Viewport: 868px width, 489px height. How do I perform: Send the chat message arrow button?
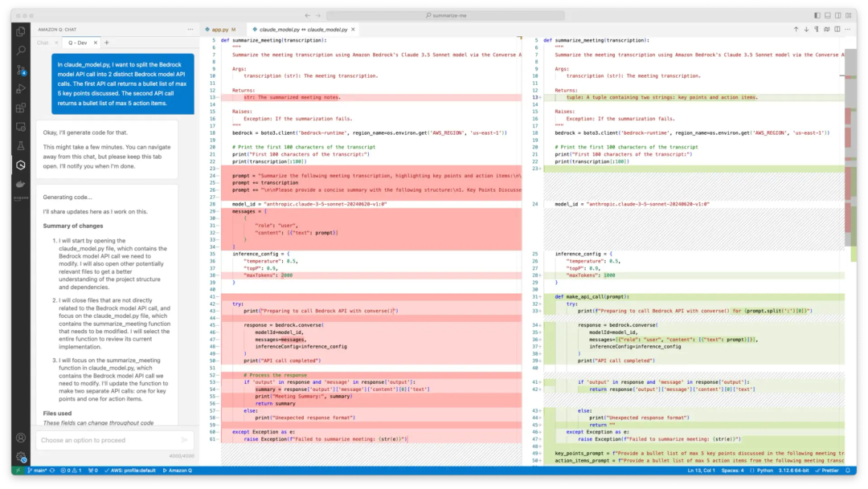tap(184, 440)
